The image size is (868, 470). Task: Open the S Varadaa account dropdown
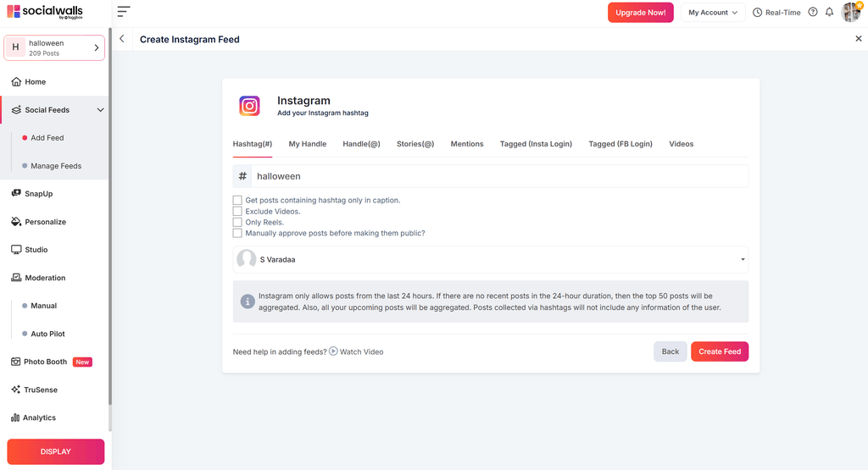pyautogui.click(x=491, y=259)
